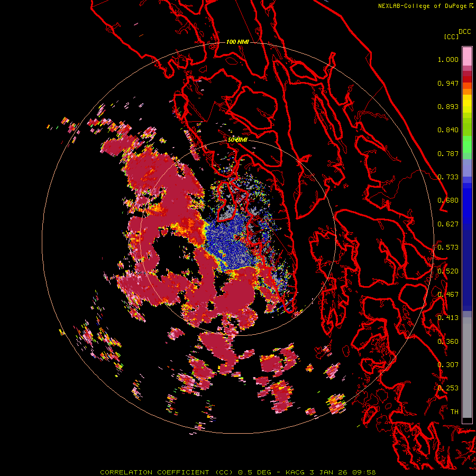The width and height of the screenshot is (476, 476).
Task: Pick the pink segment of the color bar
Action: click(x=467, y=57)
